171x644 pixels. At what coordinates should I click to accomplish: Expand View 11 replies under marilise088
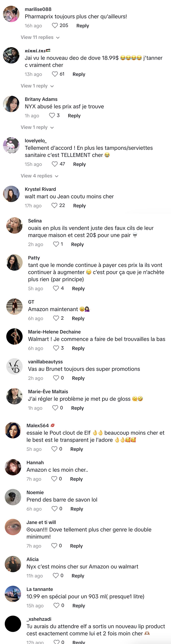coord(40,37)
